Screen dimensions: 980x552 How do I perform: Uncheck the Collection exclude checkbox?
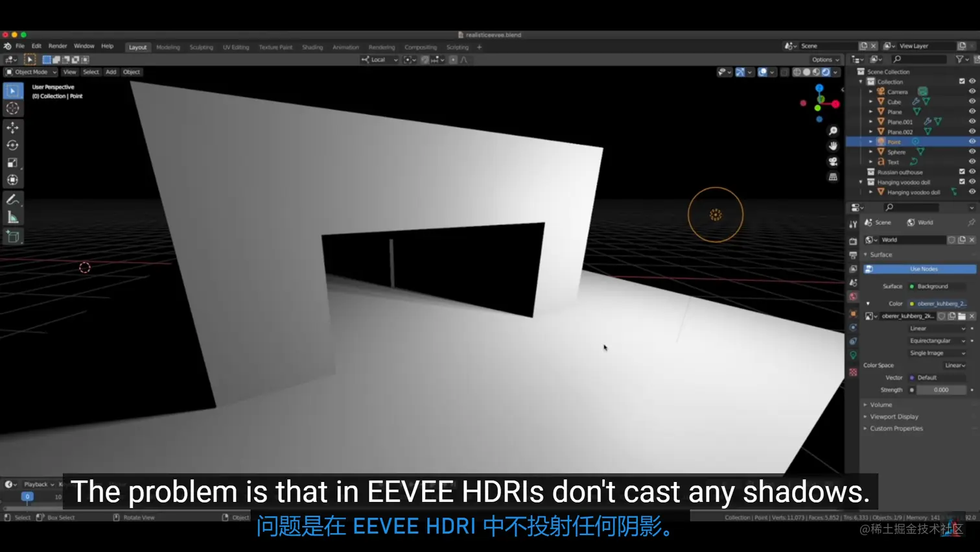(962, 82)
